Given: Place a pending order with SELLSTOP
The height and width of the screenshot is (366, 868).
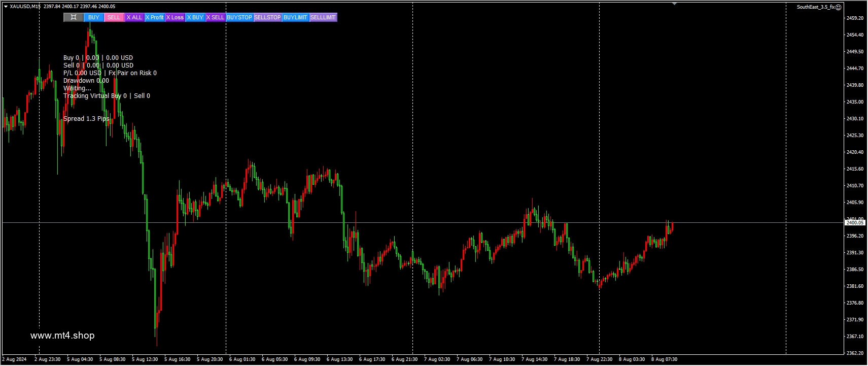Looking at the screenshot, I should click(267, 17).
